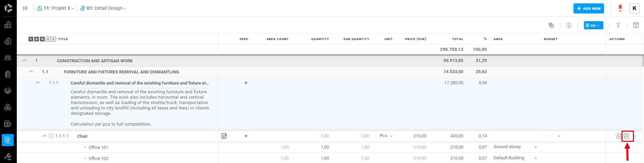Toggle level 5 outline depth button
The image size is (644, 163).
[x=54, y=39]
